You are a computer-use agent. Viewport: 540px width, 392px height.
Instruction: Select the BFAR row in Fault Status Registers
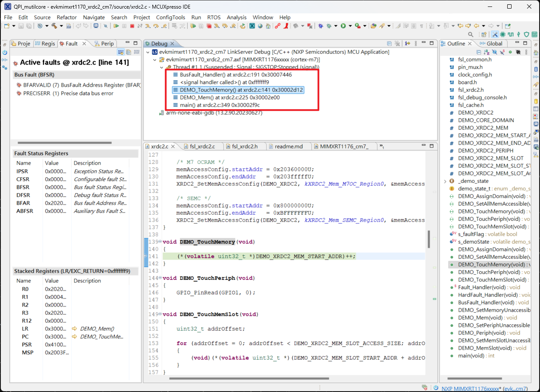point(23,203)
